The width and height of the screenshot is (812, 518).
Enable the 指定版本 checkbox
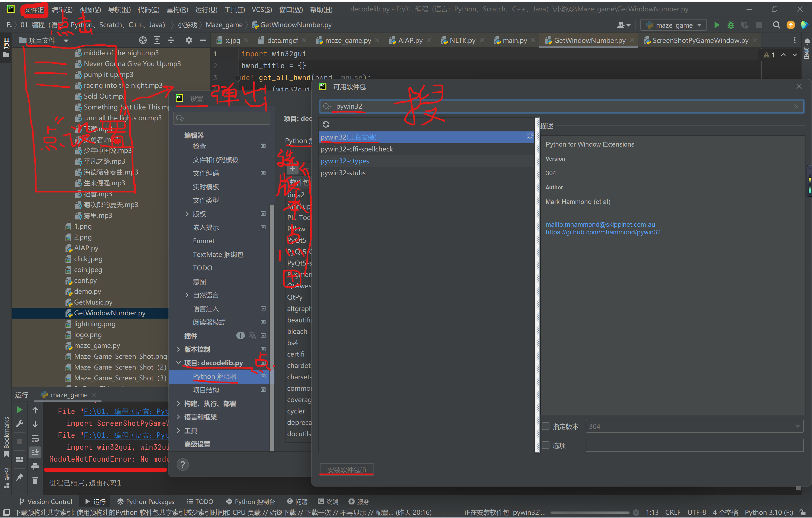546,426
